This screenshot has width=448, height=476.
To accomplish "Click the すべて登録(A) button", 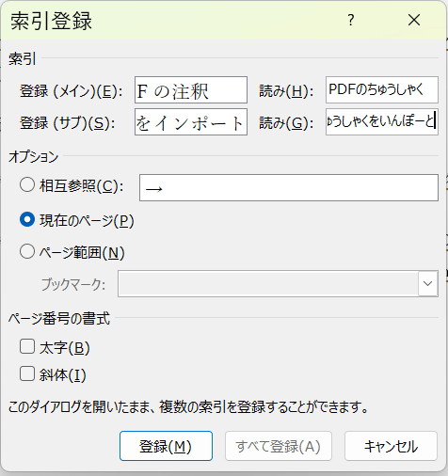I will [x=279, y=446].
